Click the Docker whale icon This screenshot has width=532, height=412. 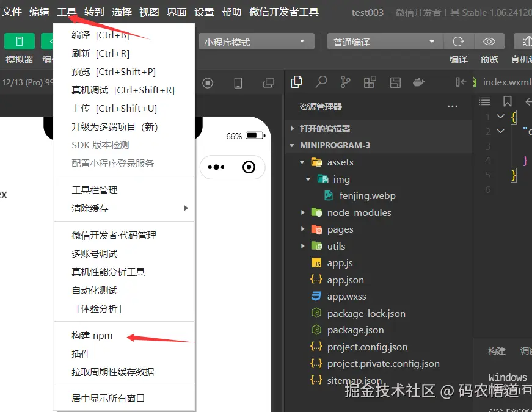click(x=418, y=82)
